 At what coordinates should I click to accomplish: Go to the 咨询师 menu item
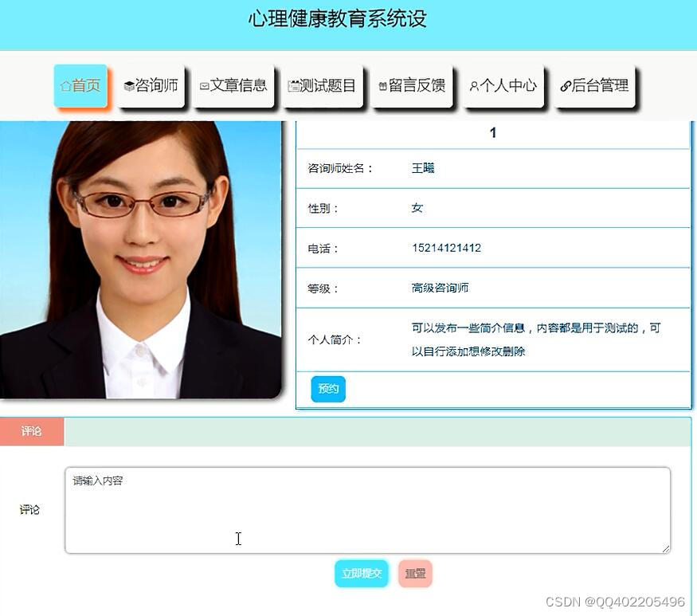click(151, 85)
